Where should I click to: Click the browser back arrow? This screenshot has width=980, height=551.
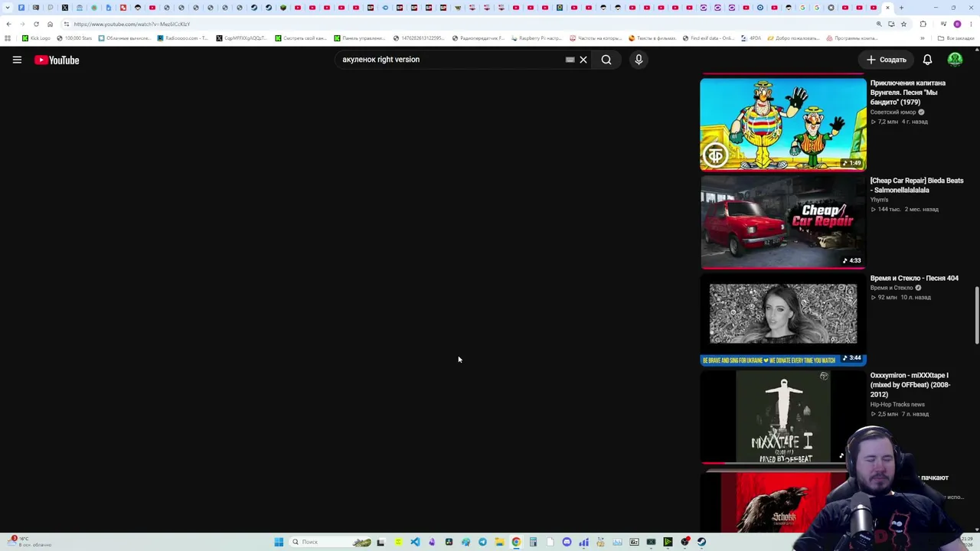8,24
